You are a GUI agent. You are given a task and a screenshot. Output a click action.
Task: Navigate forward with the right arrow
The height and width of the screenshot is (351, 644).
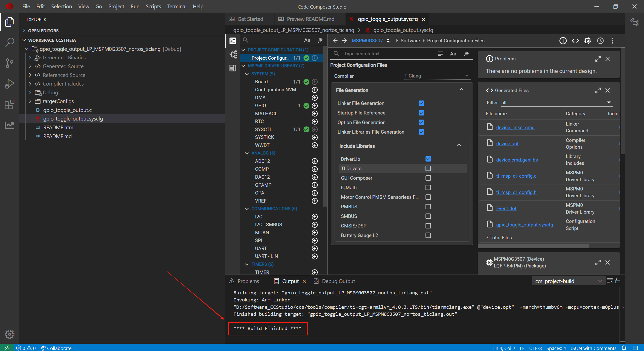(x=345, y=41)
